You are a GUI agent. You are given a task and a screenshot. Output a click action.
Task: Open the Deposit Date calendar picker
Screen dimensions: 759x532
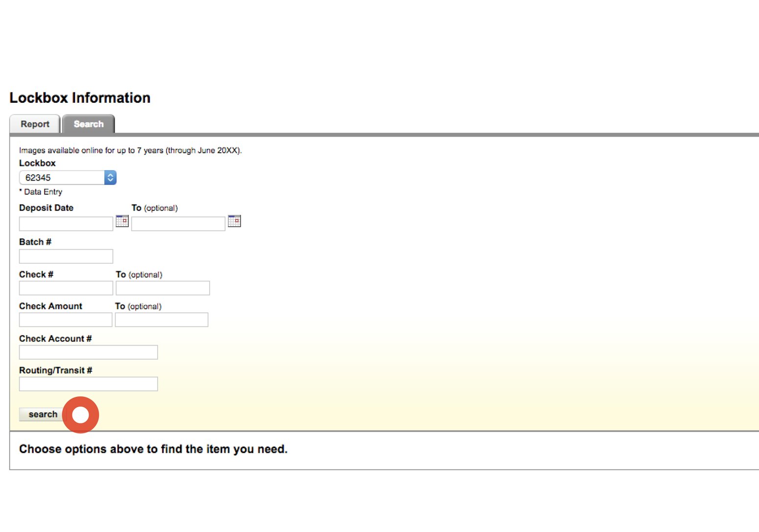pyautogui.click(x=122, y=221)
